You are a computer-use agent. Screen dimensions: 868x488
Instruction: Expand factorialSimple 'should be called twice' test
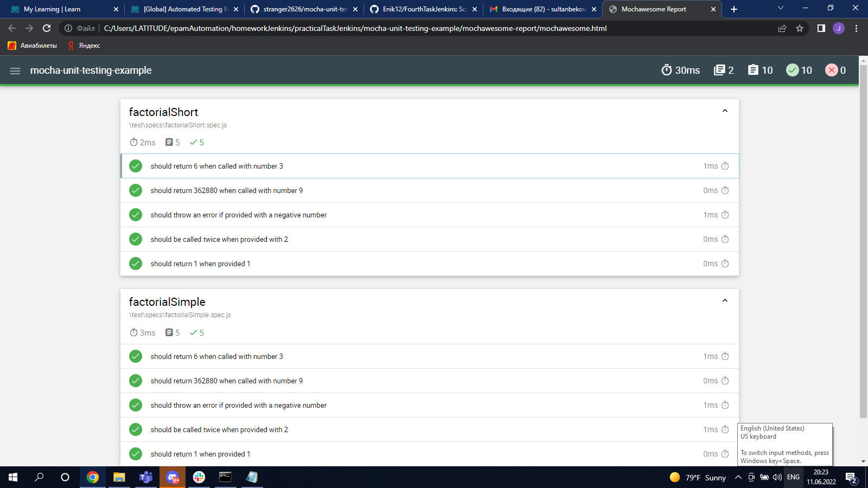click(430, 429)
